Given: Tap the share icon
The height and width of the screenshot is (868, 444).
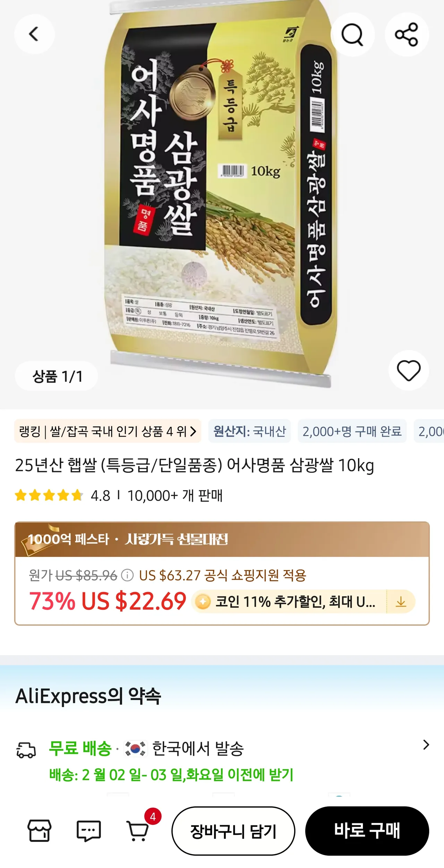Looking at the screenshot, I should click(407, 34).
